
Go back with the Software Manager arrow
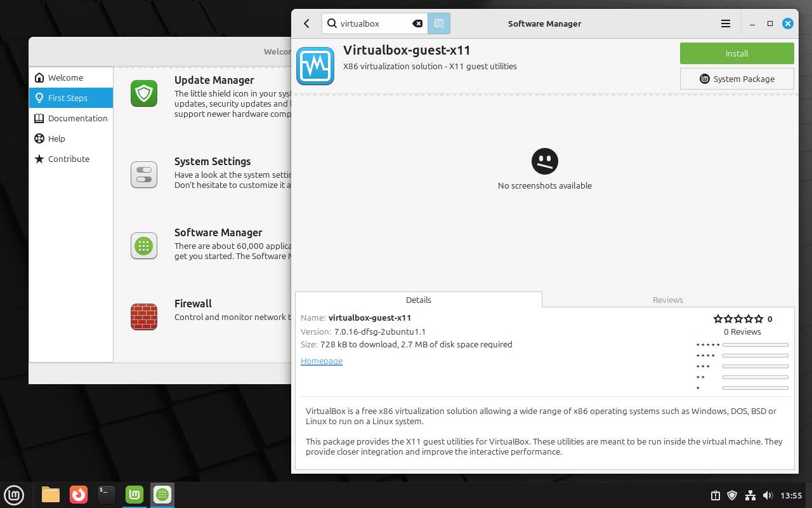306,23
